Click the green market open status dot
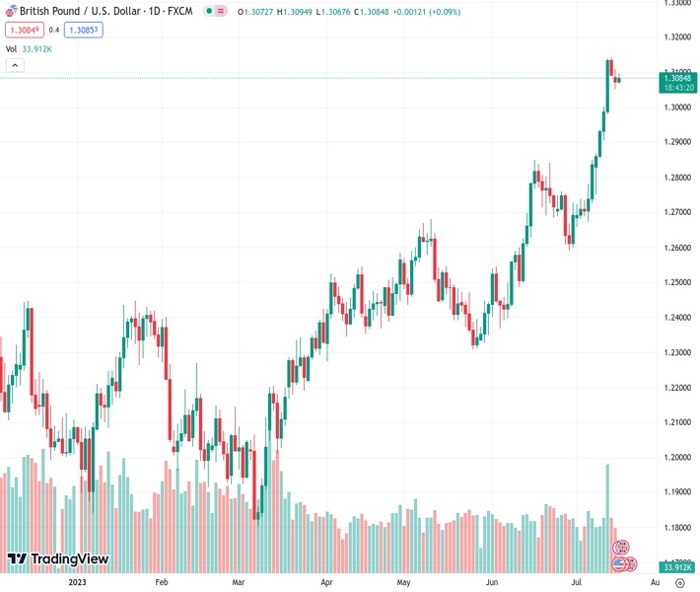The width and height of the screenshot is (700, 592). tap(208, 11)
